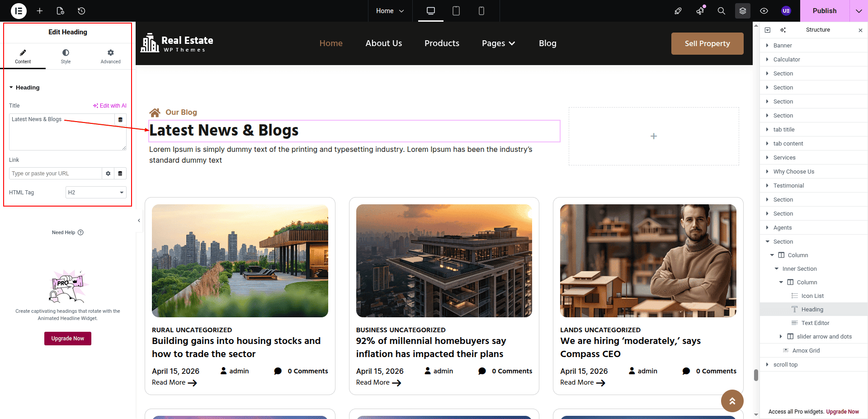Open link options gear icon

pyautogui.click(x=108, y=174)
